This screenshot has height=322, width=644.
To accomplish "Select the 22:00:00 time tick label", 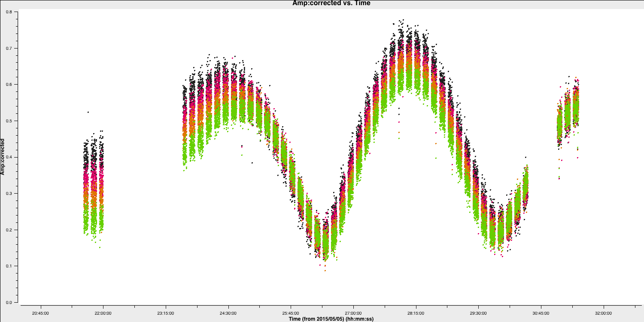I will (x=103, y=313).
